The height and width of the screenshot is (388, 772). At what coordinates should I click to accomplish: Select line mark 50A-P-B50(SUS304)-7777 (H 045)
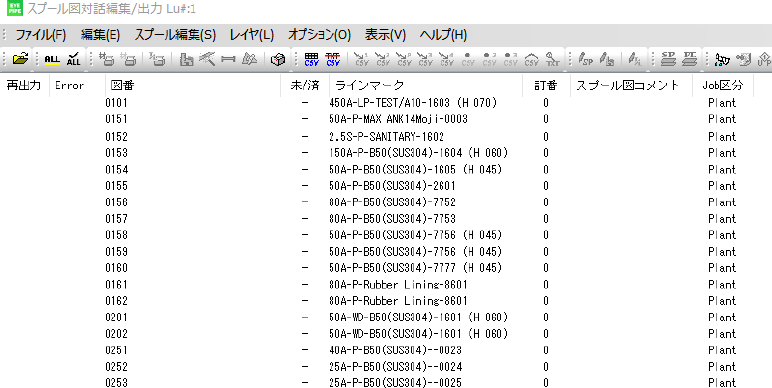[x=416, y=268]
